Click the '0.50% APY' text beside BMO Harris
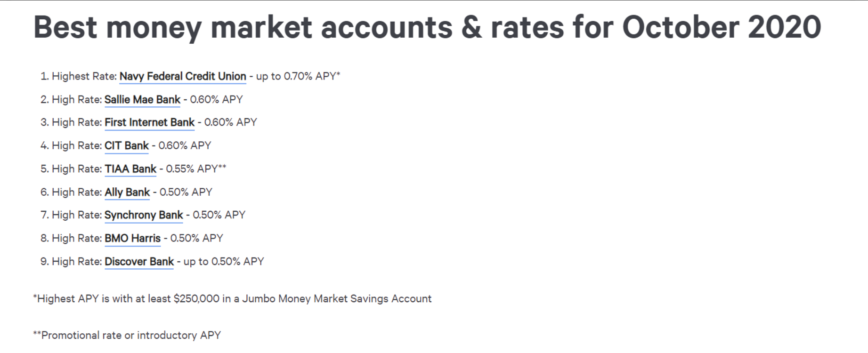Screen dimensions: 868x353 196,238
